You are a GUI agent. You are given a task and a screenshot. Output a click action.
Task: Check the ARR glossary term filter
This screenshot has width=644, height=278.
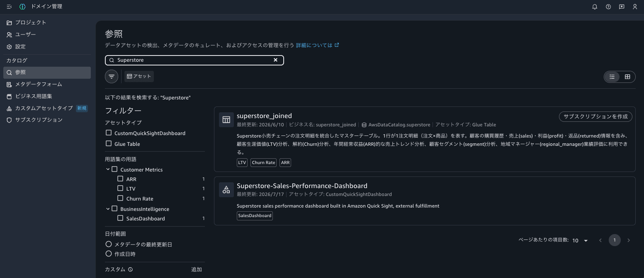click(x=120, y=179)
